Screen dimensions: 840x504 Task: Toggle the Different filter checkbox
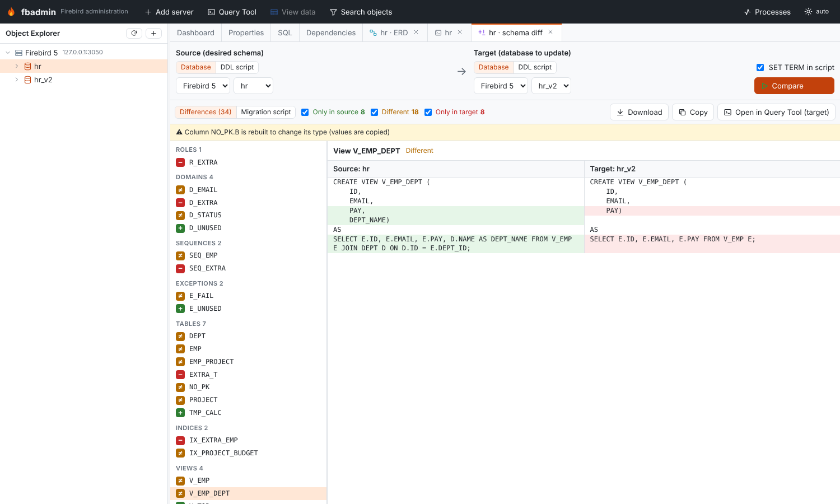click(x=374, y=112)
